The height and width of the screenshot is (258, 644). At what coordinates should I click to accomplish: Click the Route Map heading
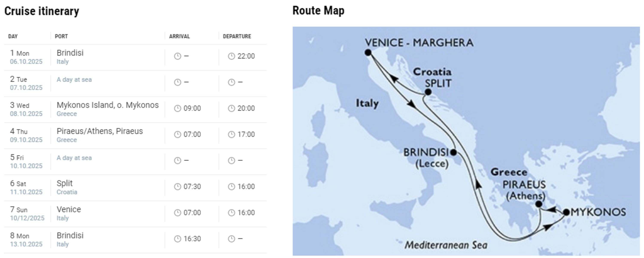318,11
